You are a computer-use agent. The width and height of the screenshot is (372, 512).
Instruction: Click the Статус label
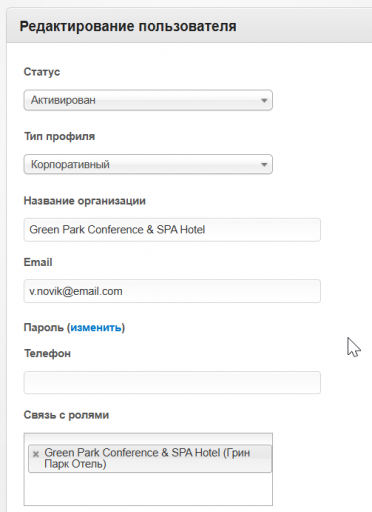42,72
